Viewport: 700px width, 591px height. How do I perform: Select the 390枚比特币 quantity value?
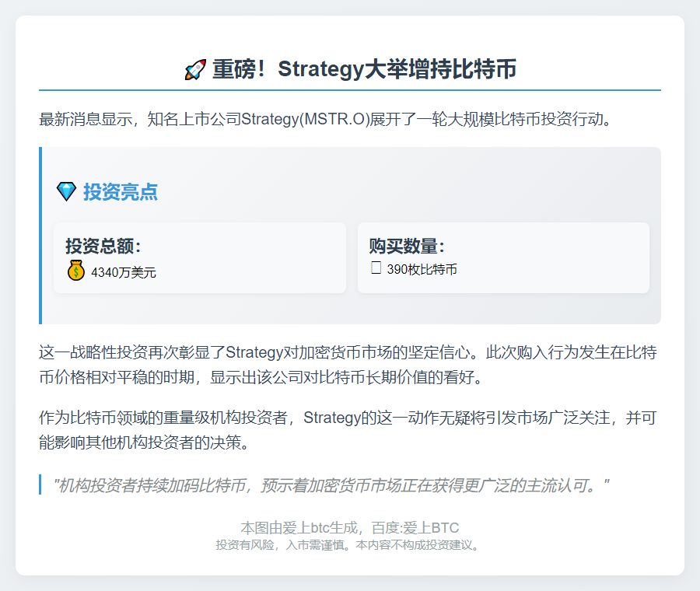[422, 270]
